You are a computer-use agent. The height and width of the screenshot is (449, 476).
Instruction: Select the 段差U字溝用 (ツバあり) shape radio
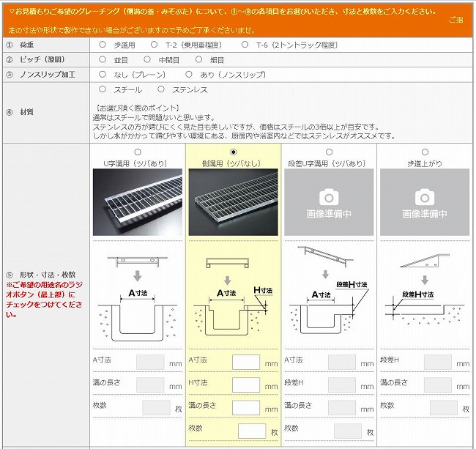(x=329, y=152)
